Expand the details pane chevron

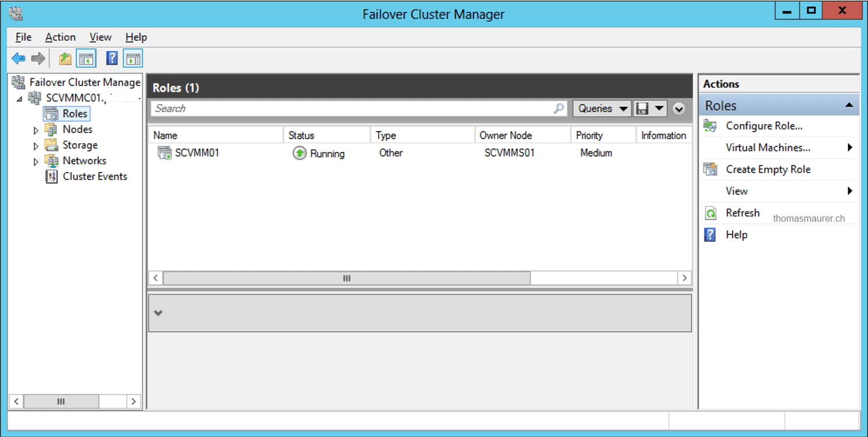click(158, 313)
